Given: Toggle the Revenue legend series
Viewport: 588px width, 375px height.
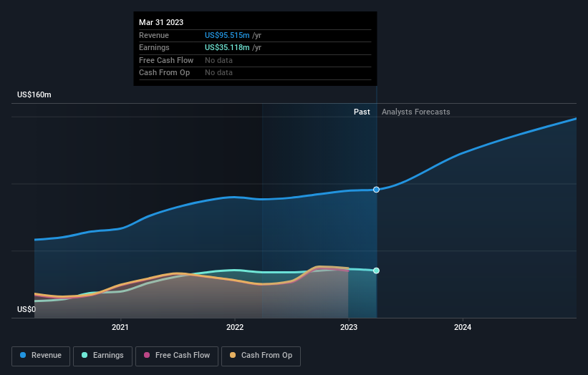Looking at the screenshot, I should [41, 356].
